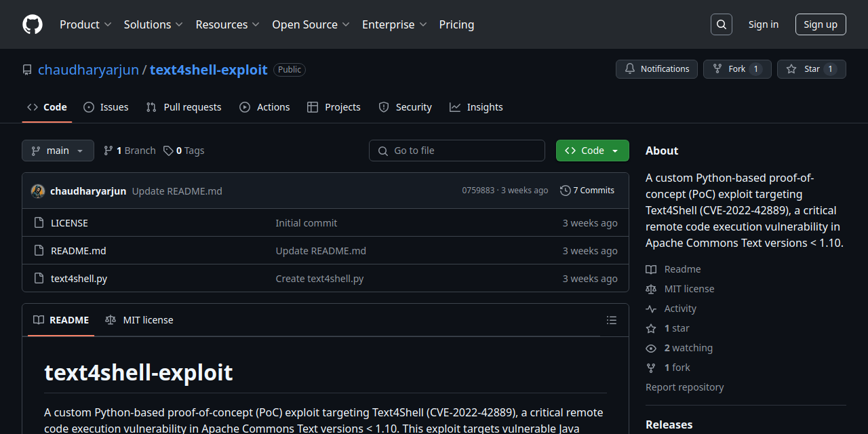The height and width of the screenshot is (434, 868).
Task: Click the Notifications bell button
Action: [656, 69]
